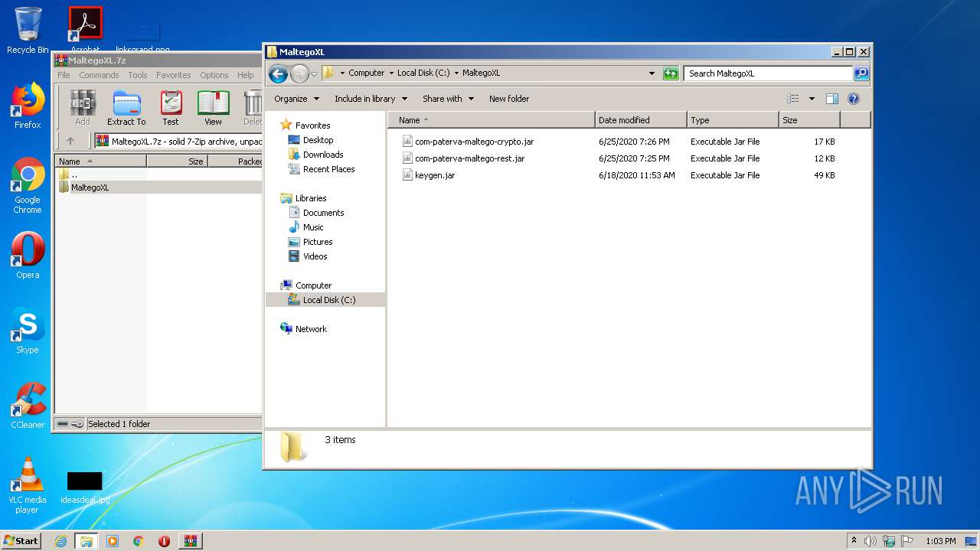Select MaltegoXL folder in WinRAR list
The width and height of the screenshot is (980, 551).
[90, 187]
